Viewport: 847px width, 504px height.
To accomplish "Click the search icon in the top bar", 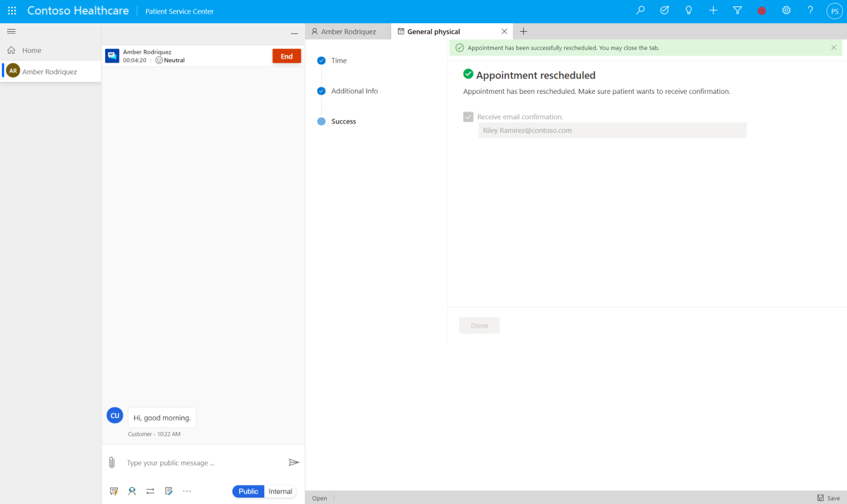I will (639, 11).
